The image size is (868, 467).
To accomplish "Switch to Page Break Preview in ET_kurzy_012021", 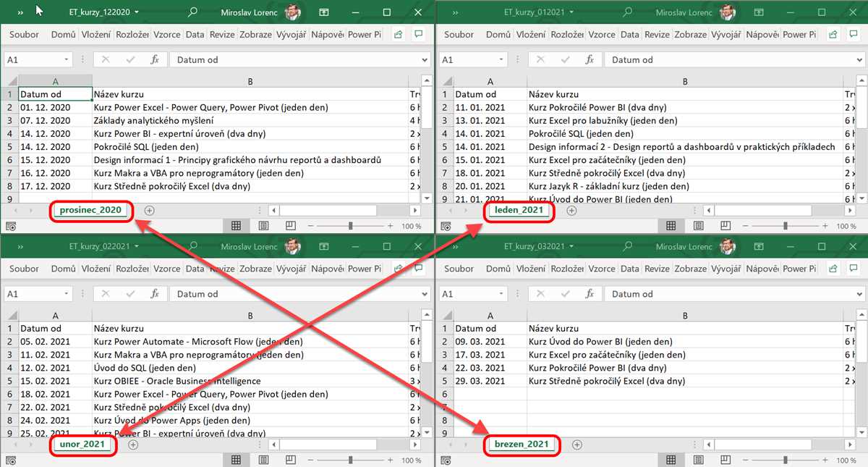I will [x=725, y=226].
